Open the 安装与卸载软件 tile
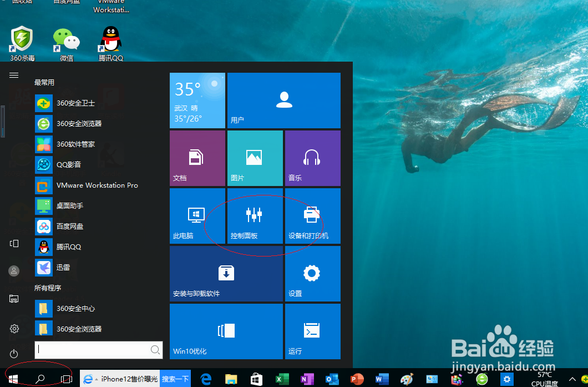 pyautogui.click(x=226, y=274)
